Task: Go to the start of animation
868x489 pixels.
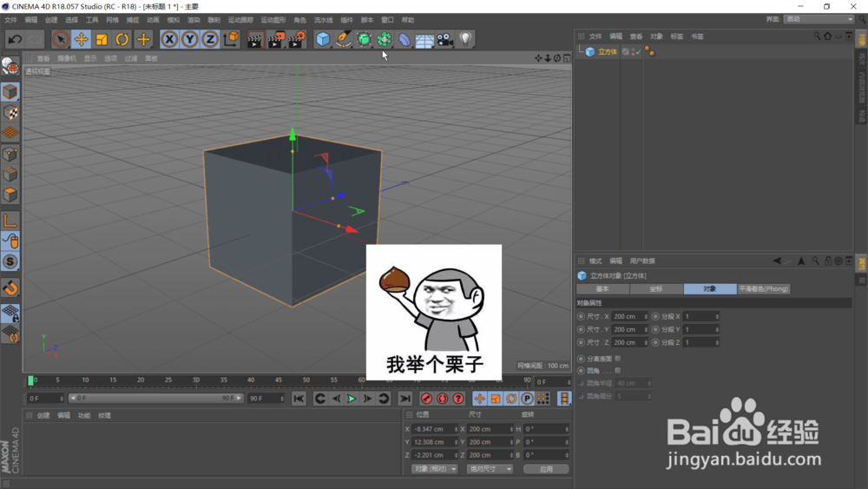Action: (x=299, y=399)
